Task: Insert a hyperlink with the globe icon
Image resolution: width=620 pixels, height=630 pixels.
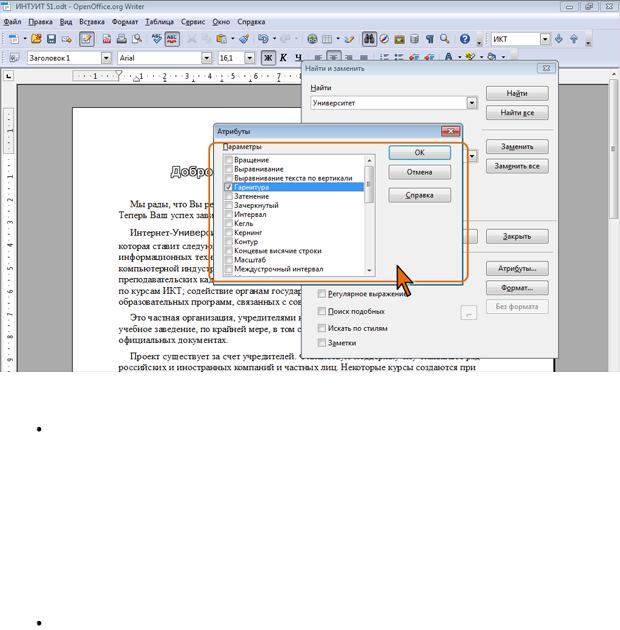Action: point(312,39)
